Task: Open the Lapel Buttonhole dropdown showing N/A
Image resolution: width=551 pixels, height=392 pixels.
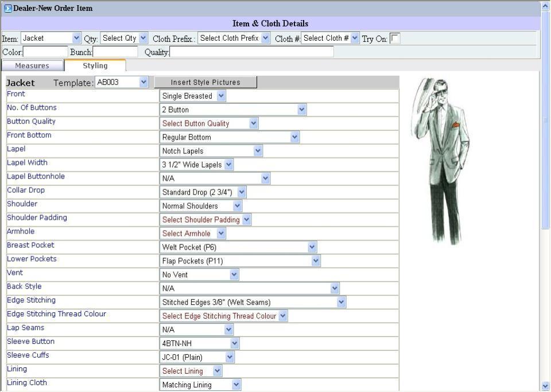Action: pos(215,178)
